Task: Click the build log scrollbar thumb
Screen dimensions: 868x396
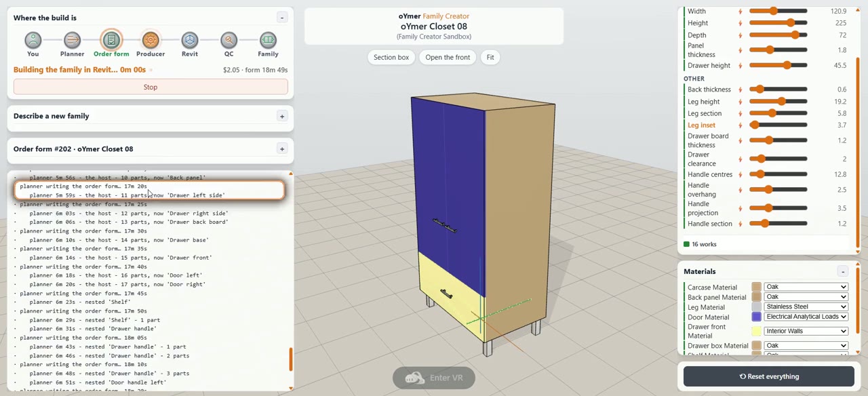Action: [291, 359]
